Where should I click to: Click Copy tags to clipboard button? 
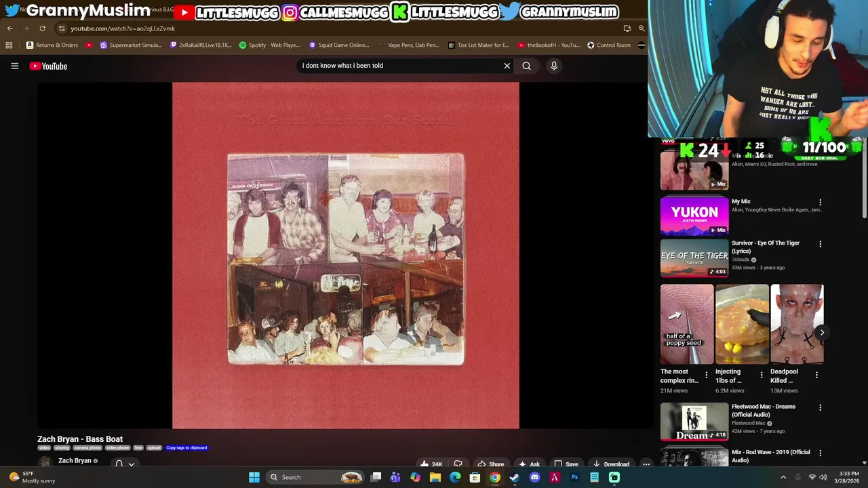point(186,448)
